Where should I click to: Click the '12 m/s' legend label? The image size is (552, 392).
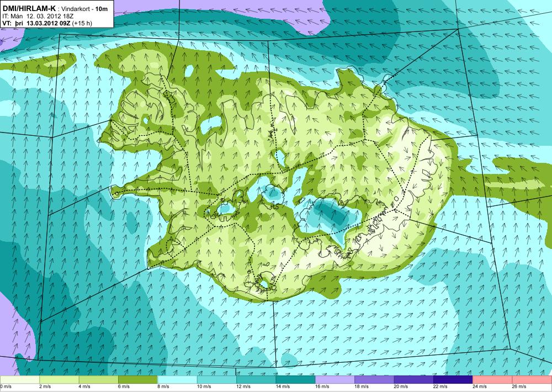point(243,386)
